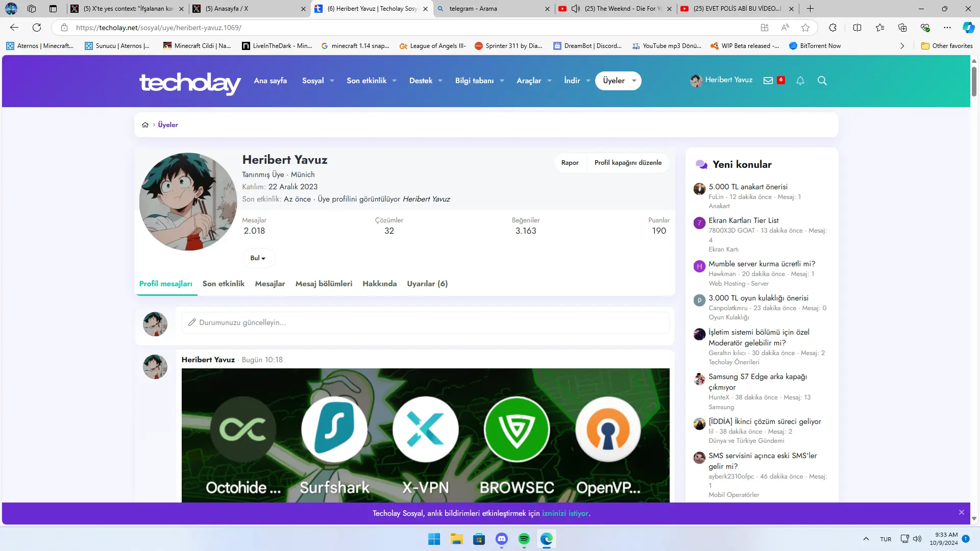Click the home breadcrumb icon
980x551 pixels.
[145, 125]
